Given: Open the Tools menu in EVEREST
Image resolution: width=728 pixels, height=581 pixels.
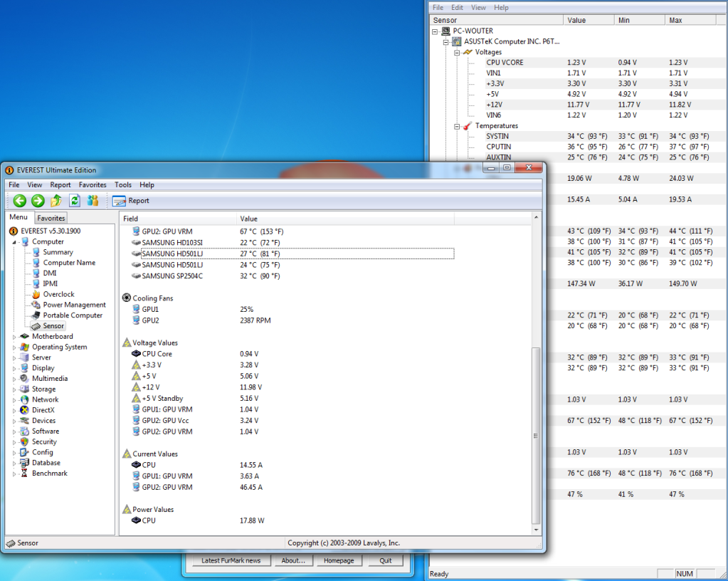Looking at the screenshot, I should tap(123, 185).
